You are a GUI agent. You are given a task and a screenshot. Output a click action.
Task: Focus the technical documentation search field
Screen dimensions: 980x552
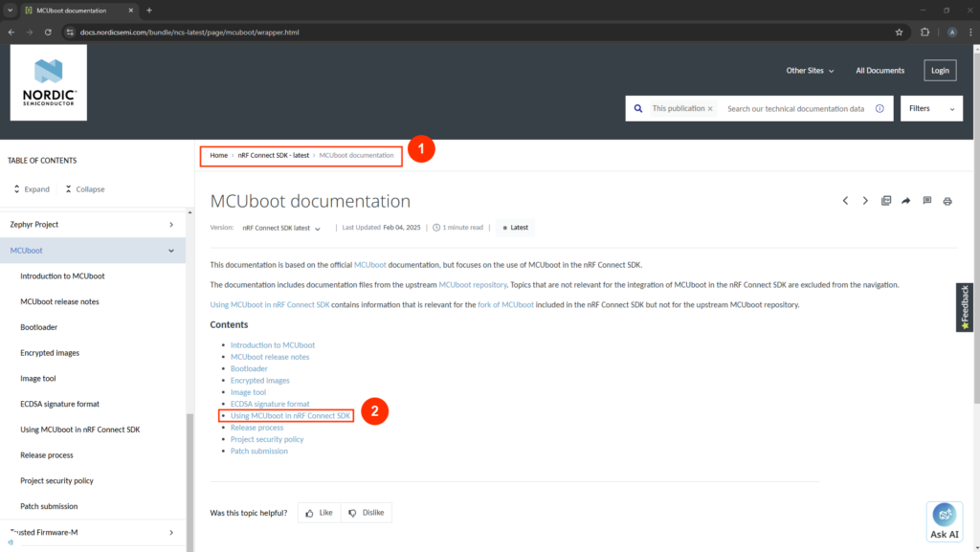795,109
